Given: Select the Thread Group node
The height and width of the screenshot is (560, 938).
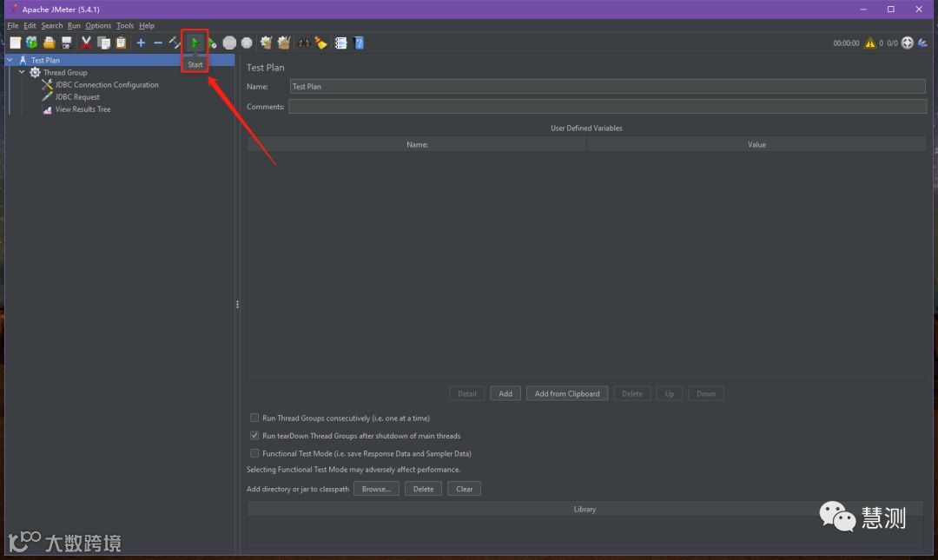Looking at the screenshot, I should click(65, 72).
